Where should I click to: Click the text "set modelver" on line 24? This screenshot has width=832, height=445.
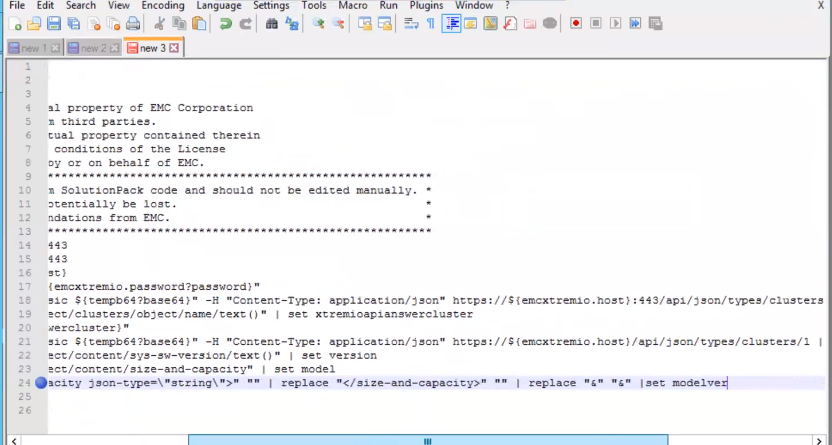click(686, 383)
